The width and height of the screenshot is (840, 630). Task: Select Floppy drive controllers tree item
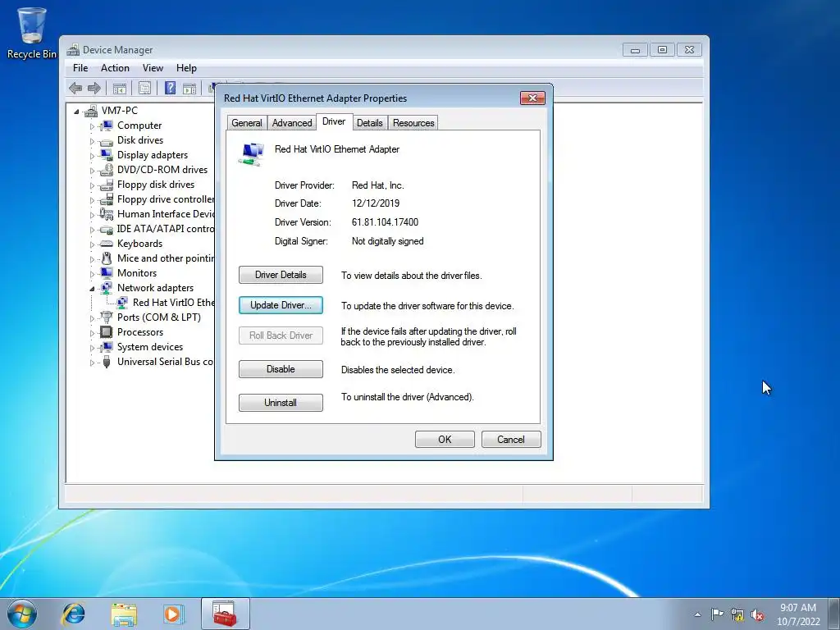click(x=166, y=199)
